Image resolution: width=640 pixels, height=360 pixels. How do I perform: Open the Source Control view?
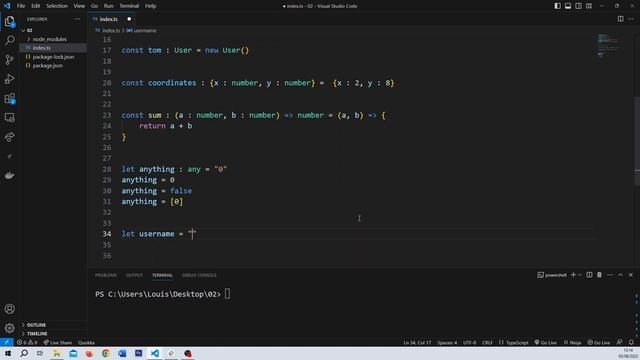point(9,60)
